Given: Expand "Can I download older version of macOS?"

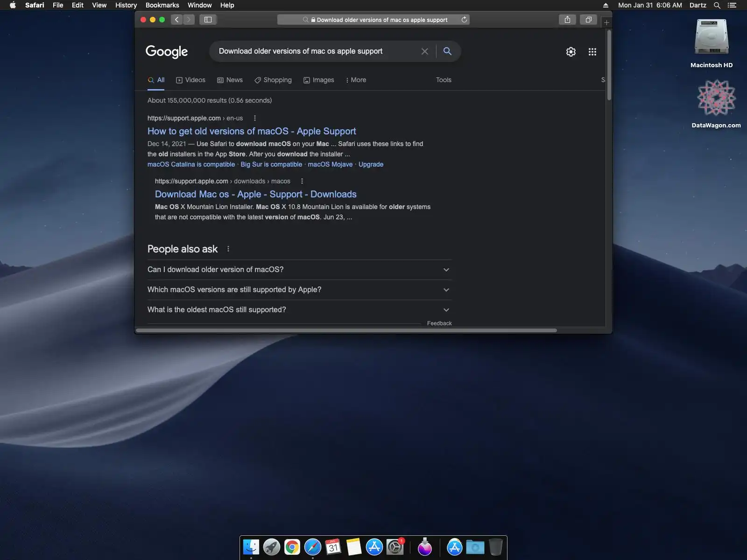Looking at the screenshot, I should (x=299, y=270).
